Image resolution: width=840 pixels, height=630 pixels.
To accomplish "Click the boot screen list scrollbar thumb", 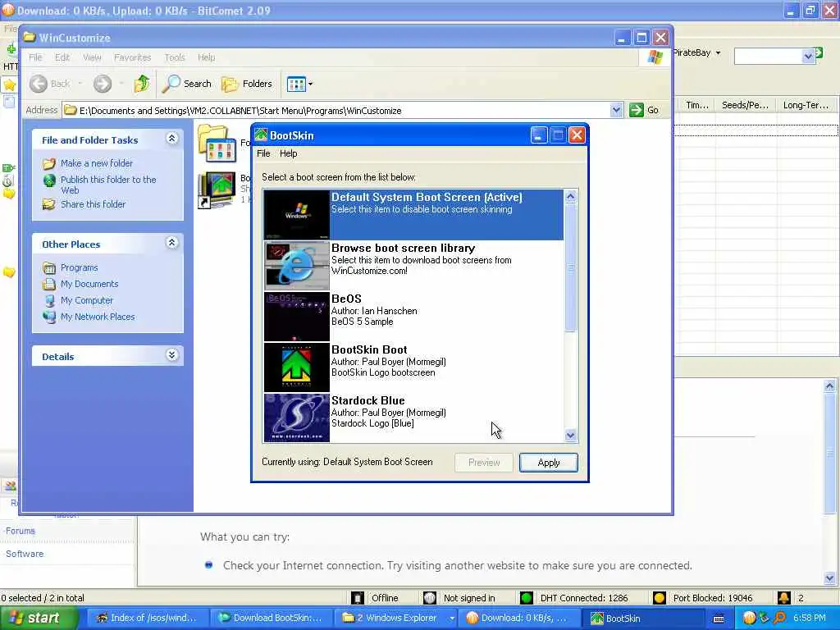I will pyautogui.click(x=571, y=267).
